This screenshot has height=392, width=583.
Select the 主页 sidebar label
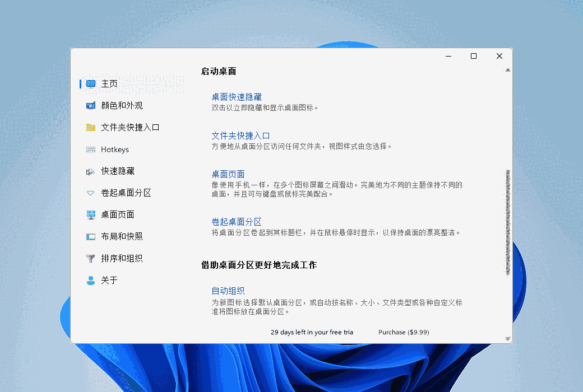pos(109,84)
